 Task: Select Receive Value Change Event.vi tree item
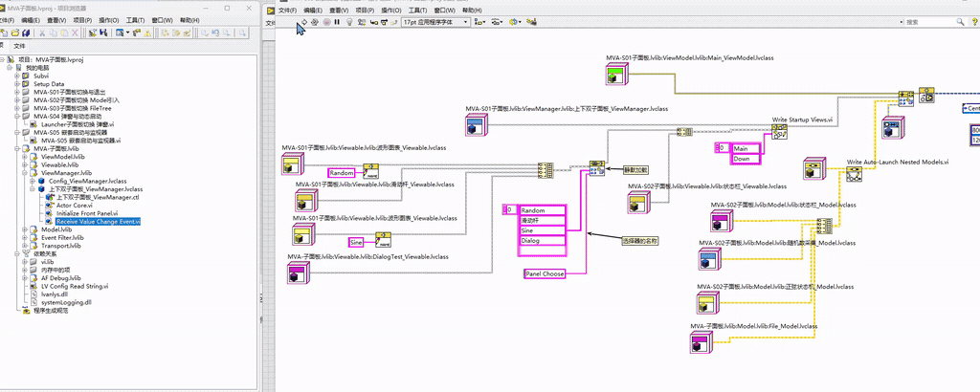(x=99, y=221)
